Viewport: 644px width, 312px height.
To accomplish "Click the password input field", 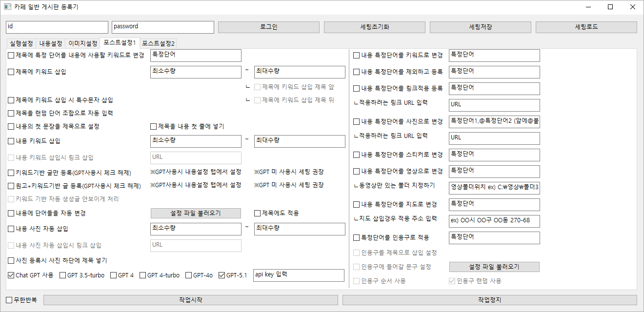I will tap(162, 27).
